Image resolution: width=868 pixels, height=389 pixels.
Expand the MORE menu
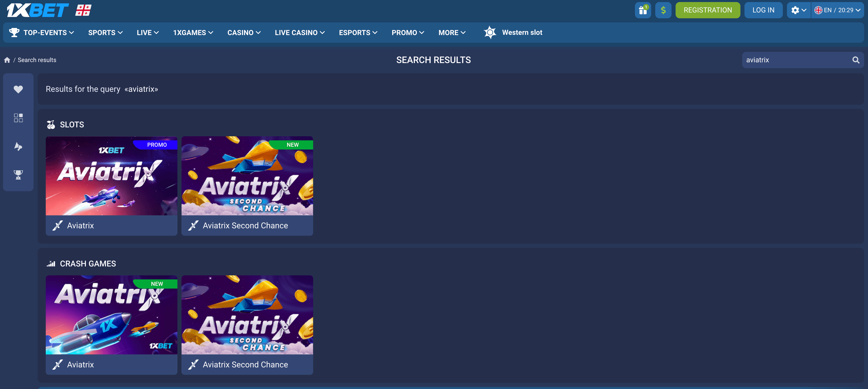click(x=451, y=33)
